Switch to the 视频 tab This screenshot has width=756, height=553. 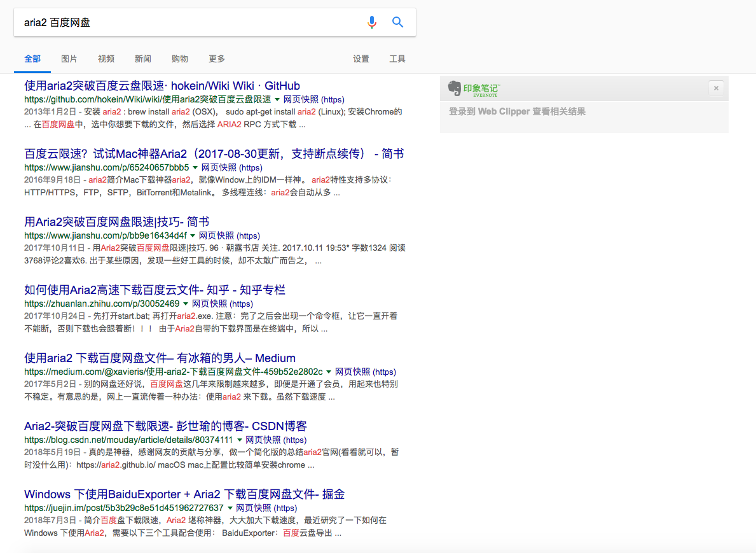click(x=106, y=59)
